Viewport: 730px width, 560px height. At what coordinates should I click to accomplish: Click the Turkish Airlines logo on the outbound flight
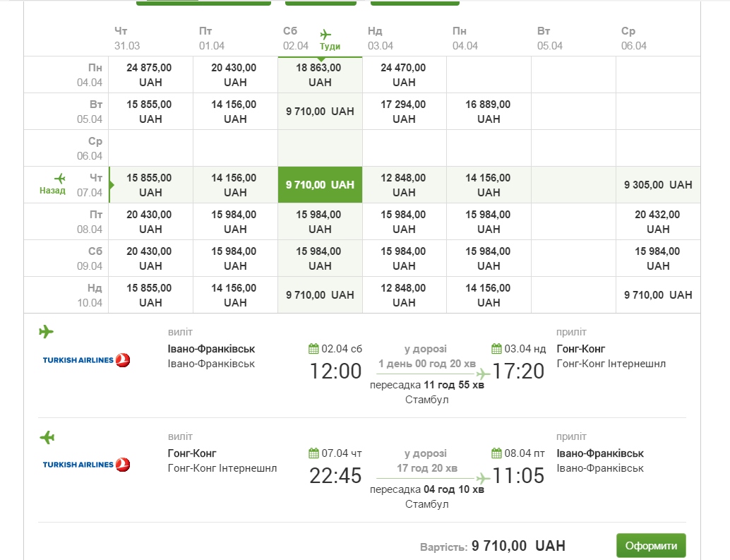click(86, 360)
